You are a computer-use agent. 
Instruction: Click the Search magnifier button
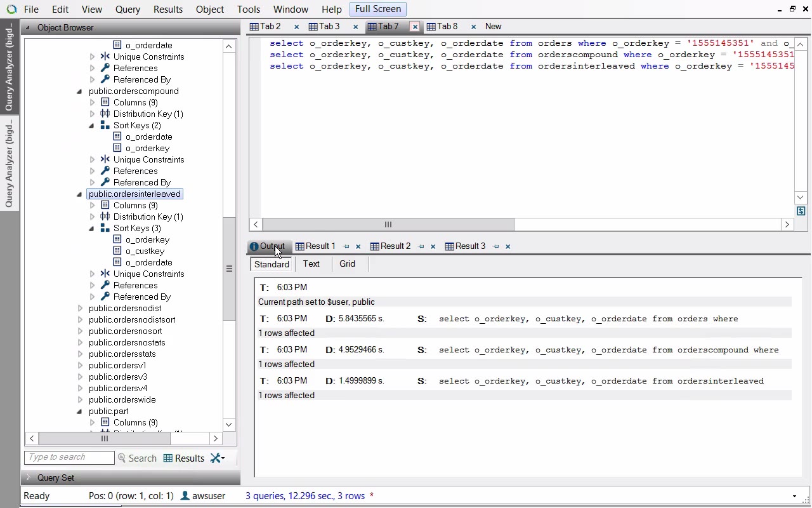(x=137, y=458)
